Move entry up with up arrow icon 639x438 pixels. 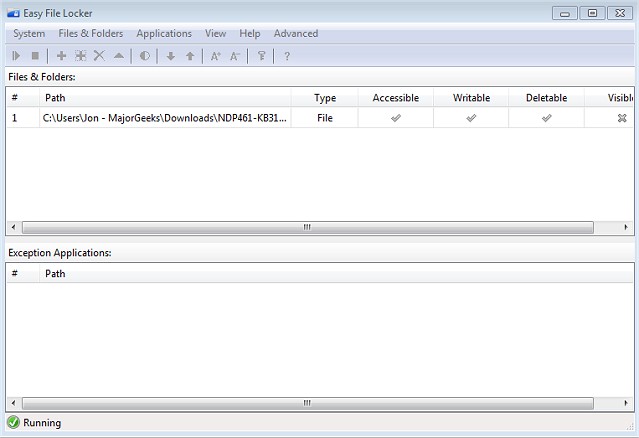click(190, 56)
